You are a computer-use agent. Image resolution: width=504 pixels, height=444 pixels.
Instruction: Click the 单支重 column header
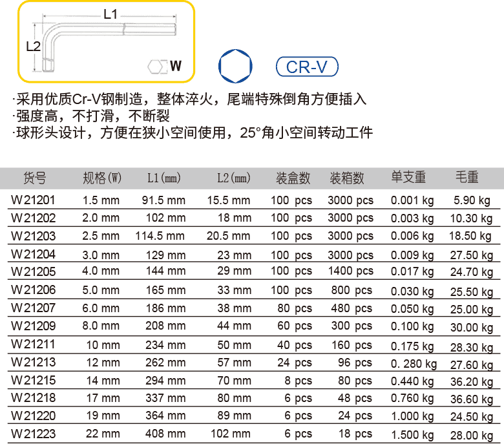[408, 177]
